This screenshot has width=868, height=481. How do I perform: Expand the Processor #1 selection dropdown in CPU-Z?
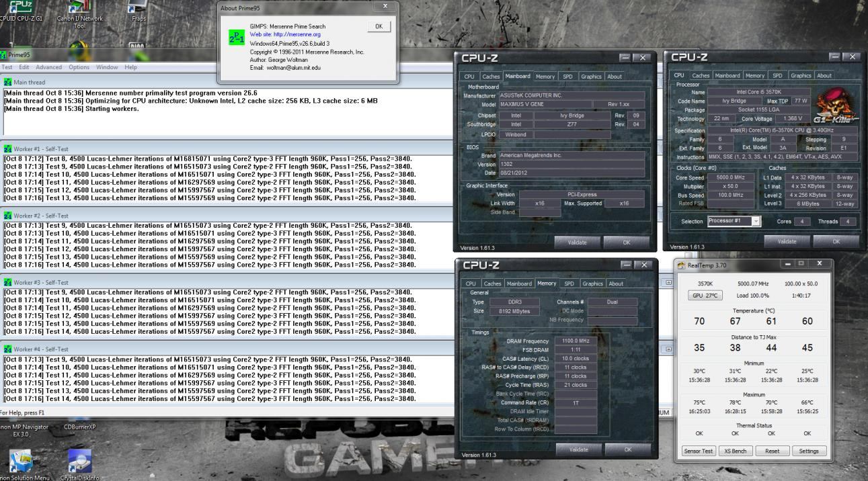(x=756, y=221)
